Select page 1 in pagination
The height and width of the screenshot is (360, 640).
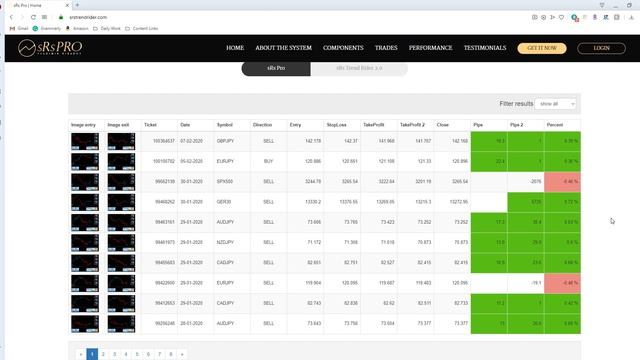click(x=92, y=354)
